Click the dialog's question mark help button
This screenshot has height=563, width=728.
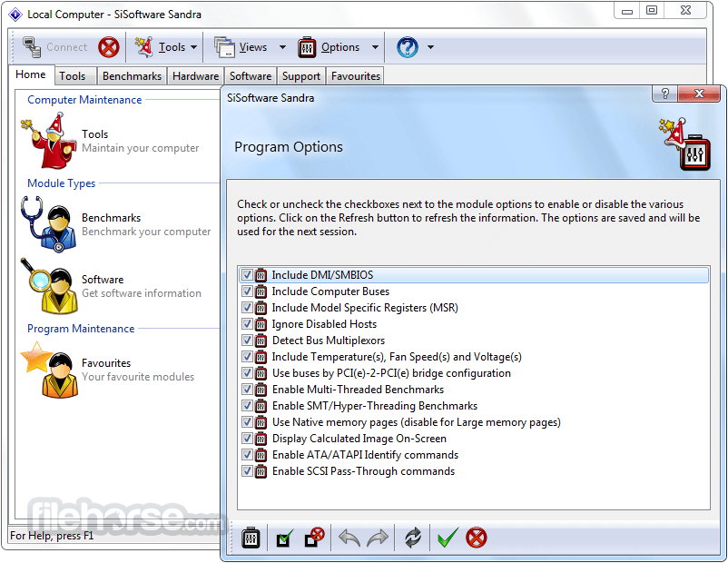click(665, 94)
